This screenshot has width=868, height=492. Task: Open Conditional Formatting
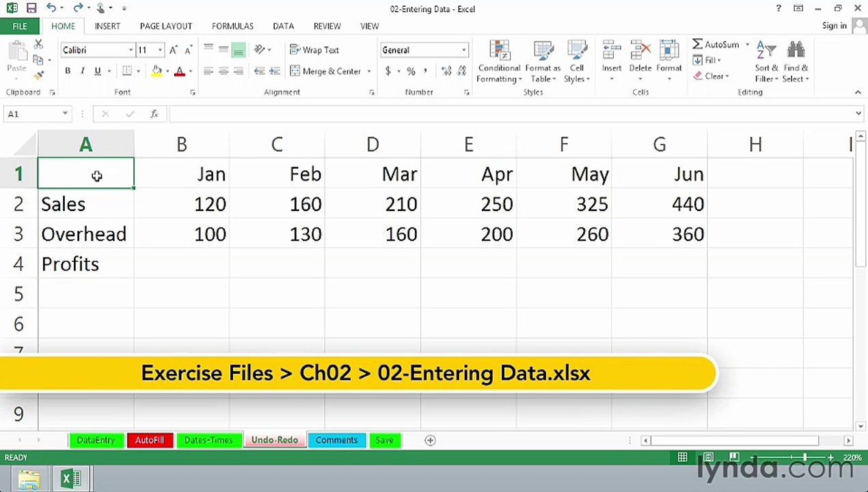point(499,61)
